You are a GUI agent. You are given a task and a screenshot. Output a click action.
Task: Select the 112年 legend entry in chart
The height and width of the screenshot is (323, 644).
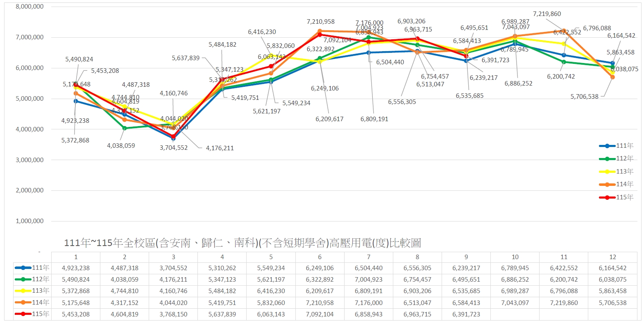616,158
